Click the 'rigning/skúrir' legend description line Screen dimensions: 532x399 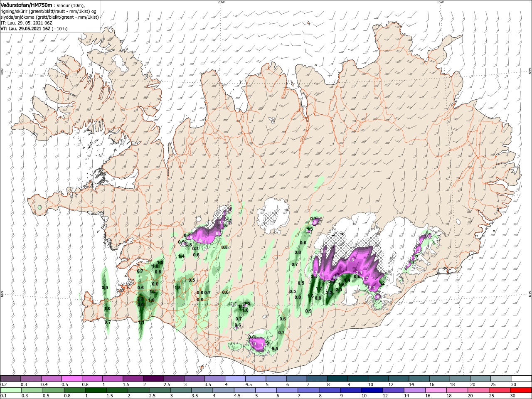[48, 11]
